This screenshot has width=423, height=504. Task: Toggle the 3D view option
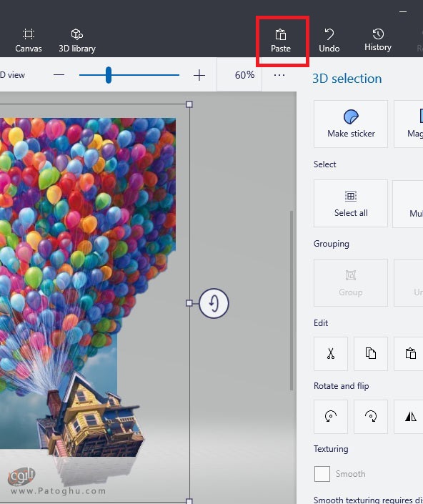(12, 75)
